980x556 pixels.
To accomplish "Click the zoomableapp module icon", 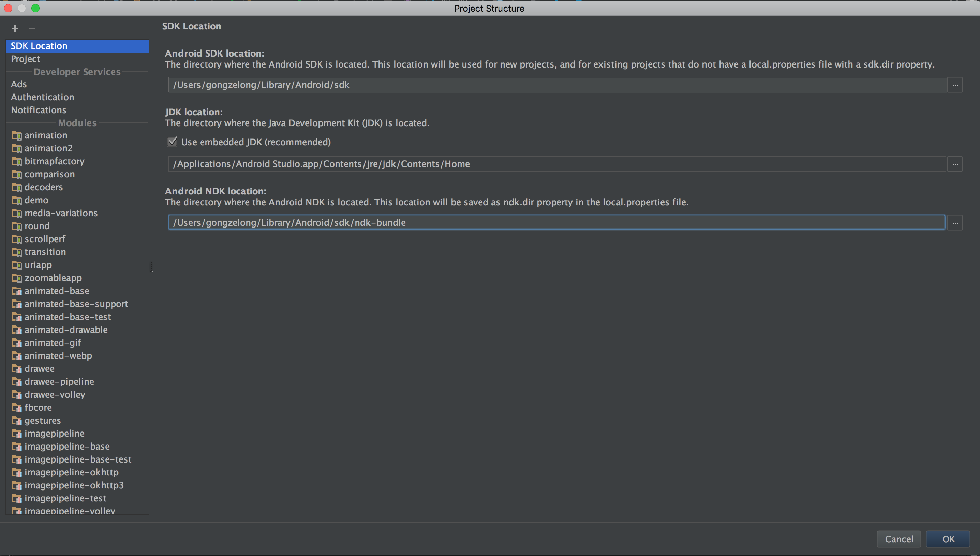I will (x=16, y=278).
